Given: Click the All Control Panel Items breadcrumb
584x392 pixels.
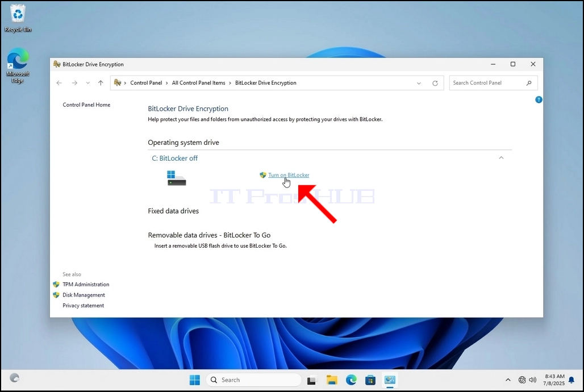Looking at the screenshot, I should coord(198,83).
